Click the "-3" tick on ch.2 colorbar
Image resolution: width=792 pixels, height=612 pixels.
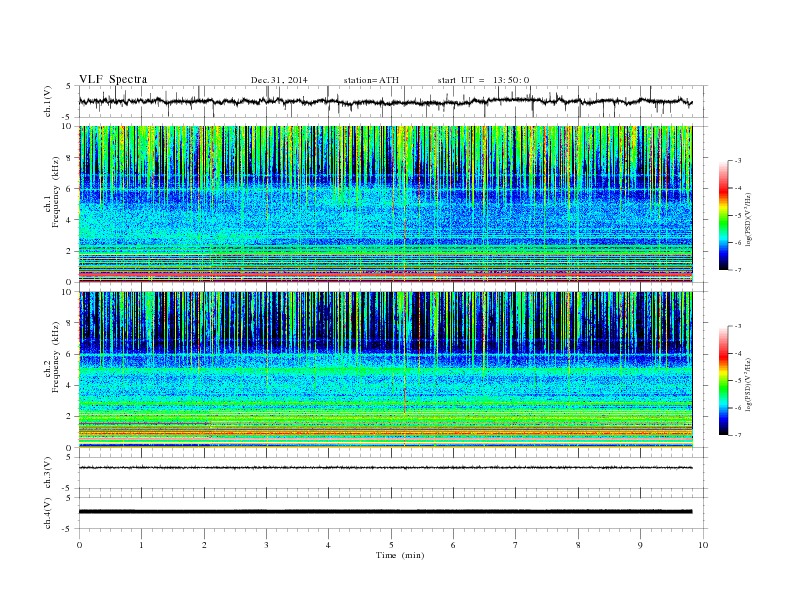[x=738, y=326]
